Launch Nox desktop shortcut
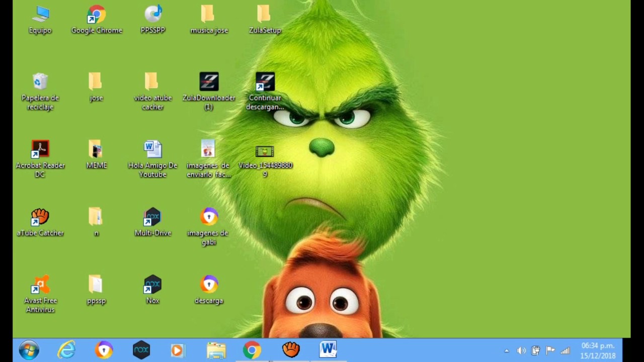The image size is (644, 362). pos(152,290)
